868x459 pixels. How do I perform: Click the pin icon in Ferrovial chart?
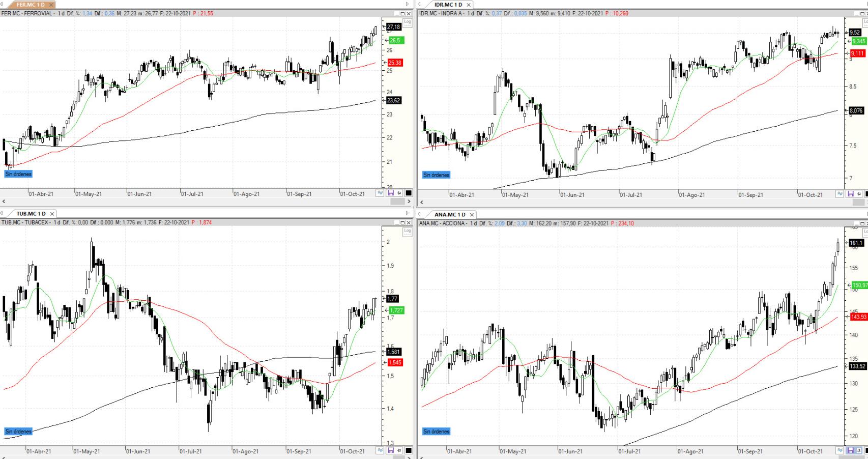coord(399,193)
